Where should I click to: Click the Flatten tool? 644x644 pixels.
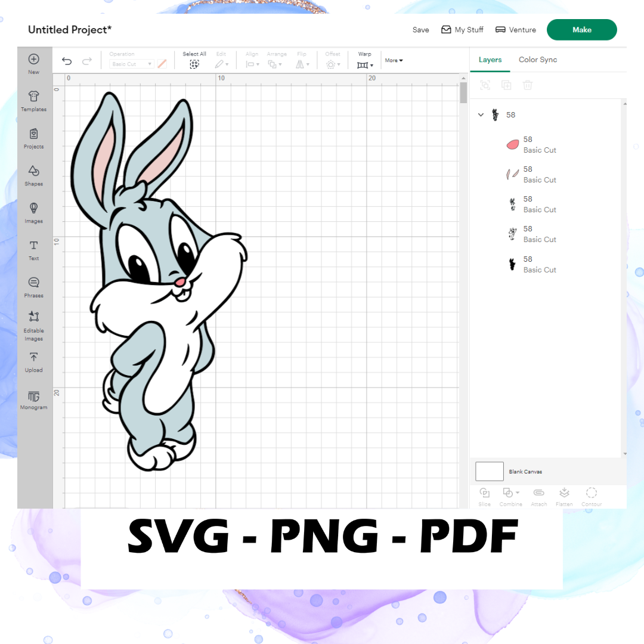point(564,496)
